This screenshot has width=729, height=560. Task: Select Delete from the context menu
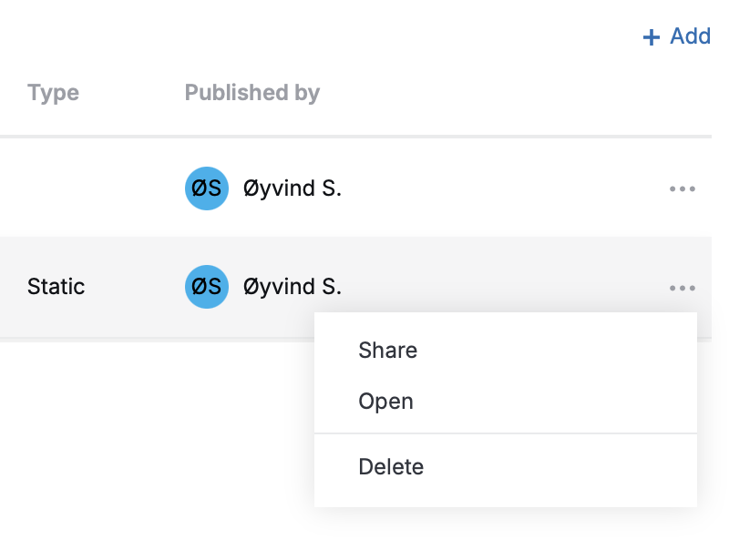(x=391, y=466)
